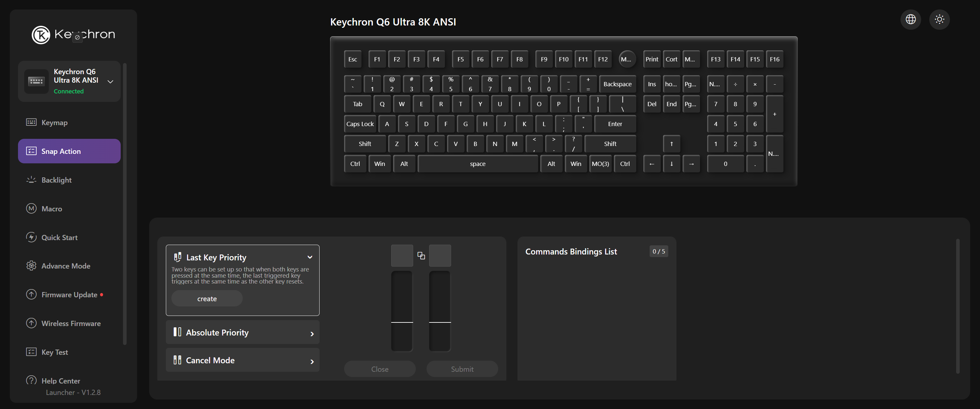Click the Close button
This screenshot has width=980, height=409.
(x=379, y=369)
